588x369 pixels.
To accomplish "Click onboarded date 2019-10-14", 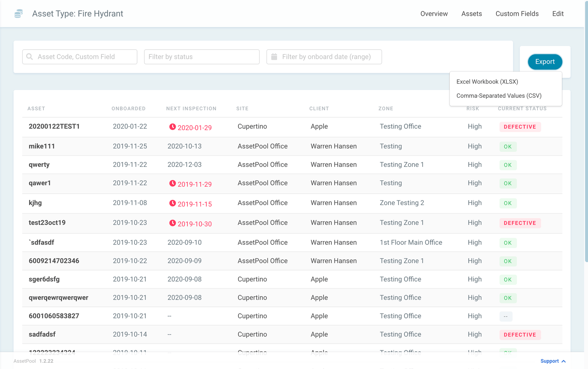I will (130, 334).
